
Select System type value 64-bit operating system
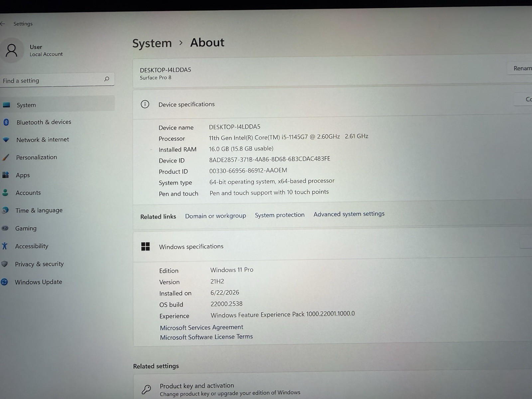272,181
